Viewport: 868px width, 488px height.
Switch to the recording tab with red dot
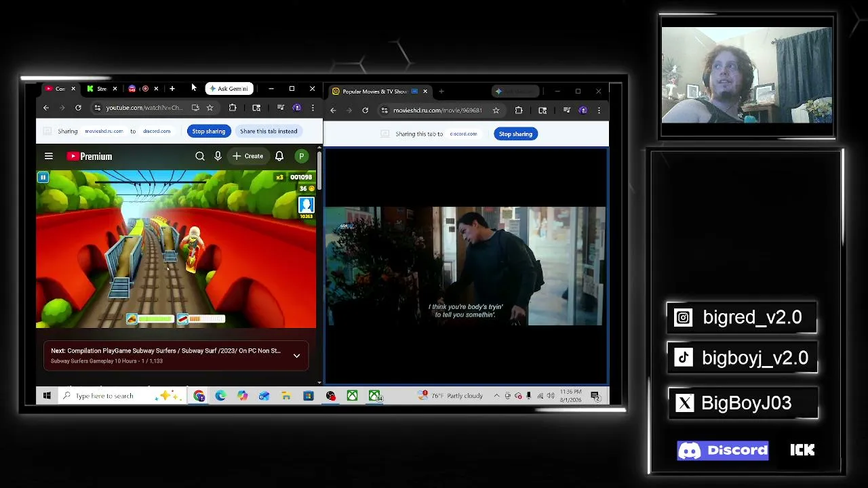pyautogui.click(x=143, y=89)
